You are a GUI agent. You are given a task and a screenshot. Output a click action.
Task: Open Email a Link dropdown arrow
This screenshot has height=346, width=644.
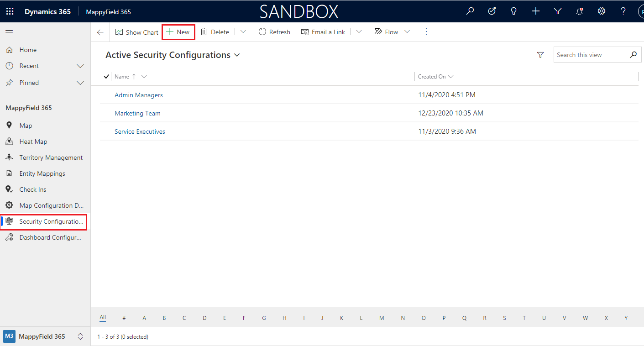coord(359,32)
